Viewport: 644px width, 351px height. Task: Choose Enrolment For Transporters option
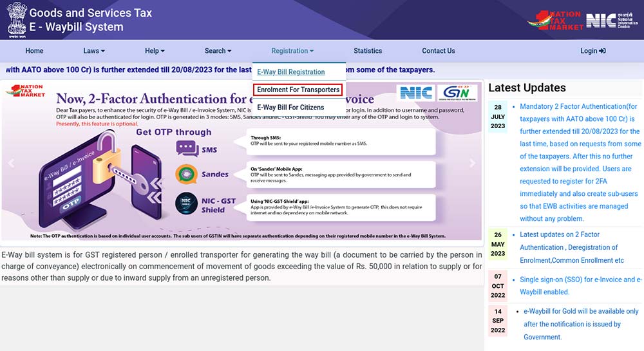pyautogui.click(x=298, y=90)
